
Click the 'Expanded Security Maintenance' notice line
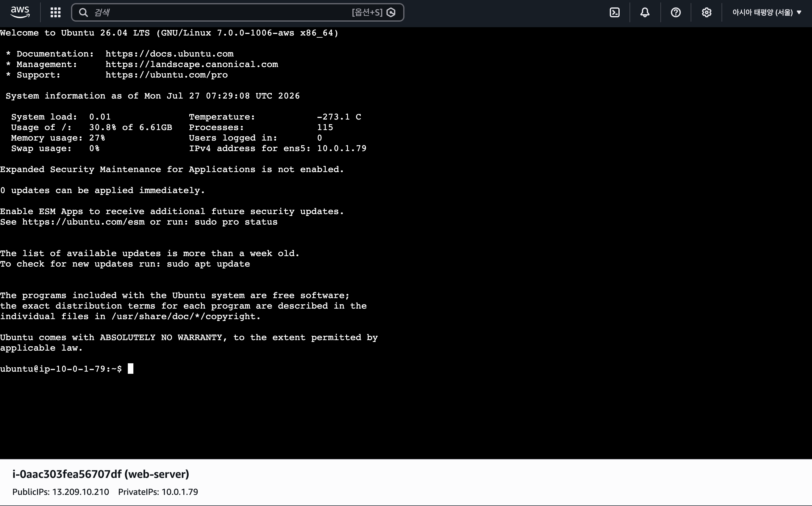pyautogui.click(x=172, y=169)
